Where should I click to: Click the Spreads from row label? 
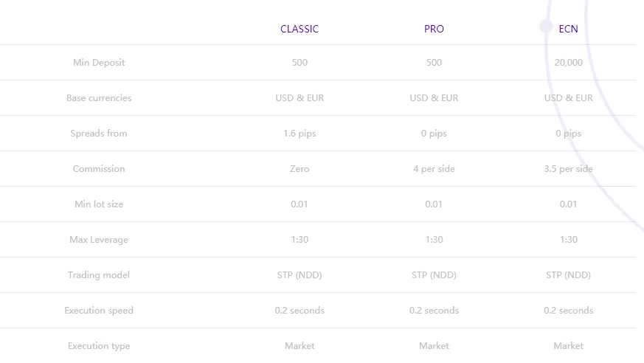(99, 134)
